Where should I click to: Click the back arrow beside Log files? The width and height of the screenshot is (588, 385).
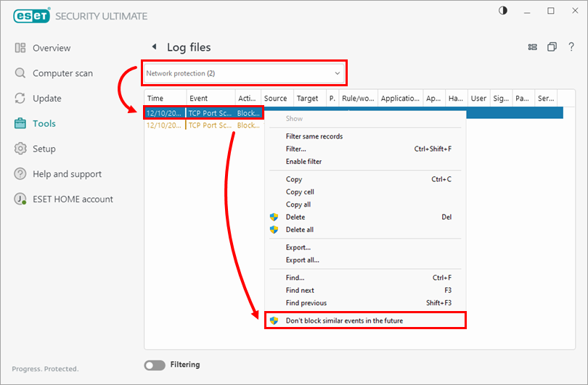(154, 47)
